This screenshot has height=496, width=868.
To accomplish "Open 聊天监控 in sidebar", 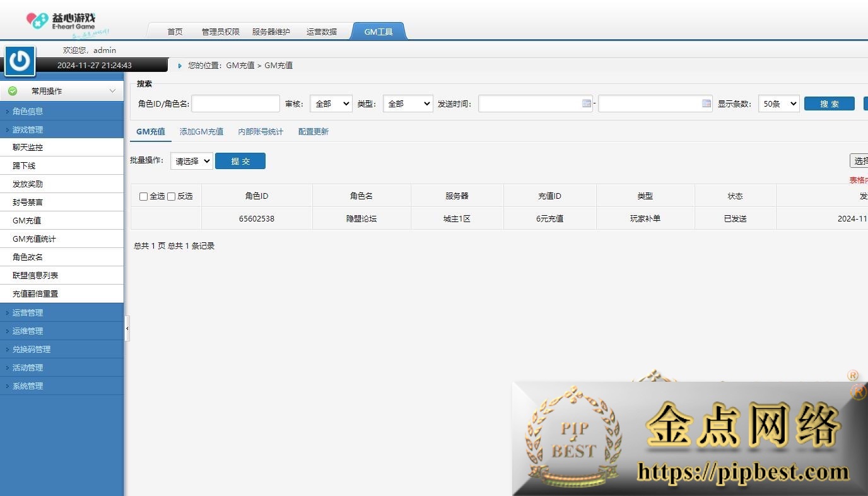I will 62,147.
